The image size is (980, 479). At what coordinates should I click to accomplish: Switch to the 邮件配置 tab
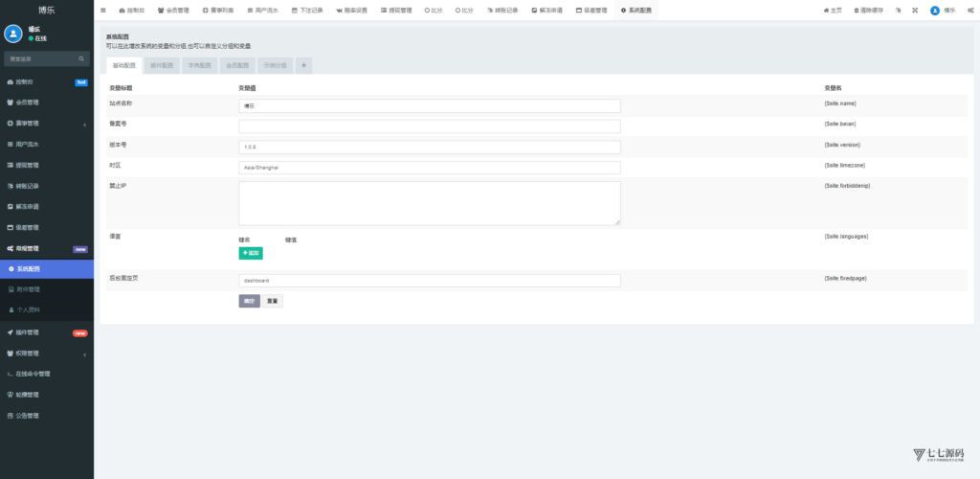click(162, 66)
